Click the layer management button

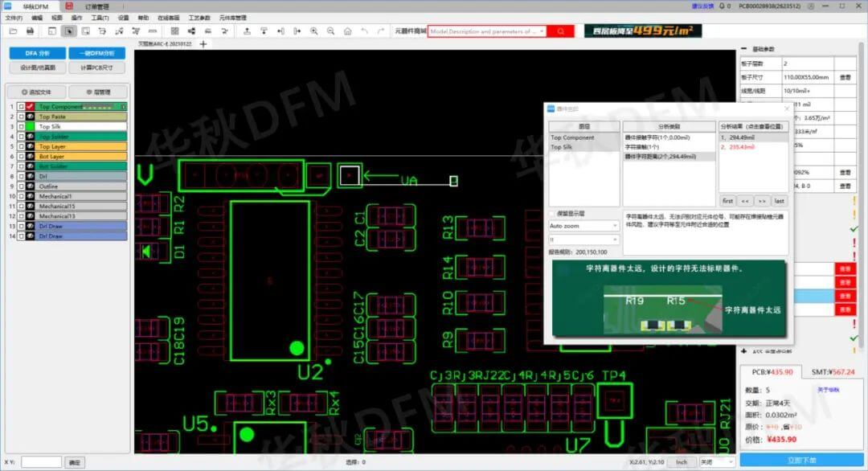pyautogui.click(x=99, y=92)
